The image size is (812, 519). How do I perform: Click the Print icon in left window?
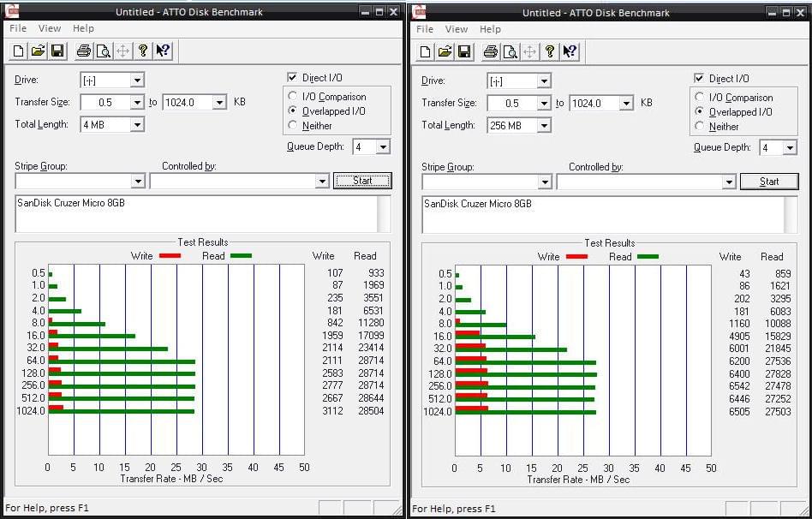tap(83, 51)
